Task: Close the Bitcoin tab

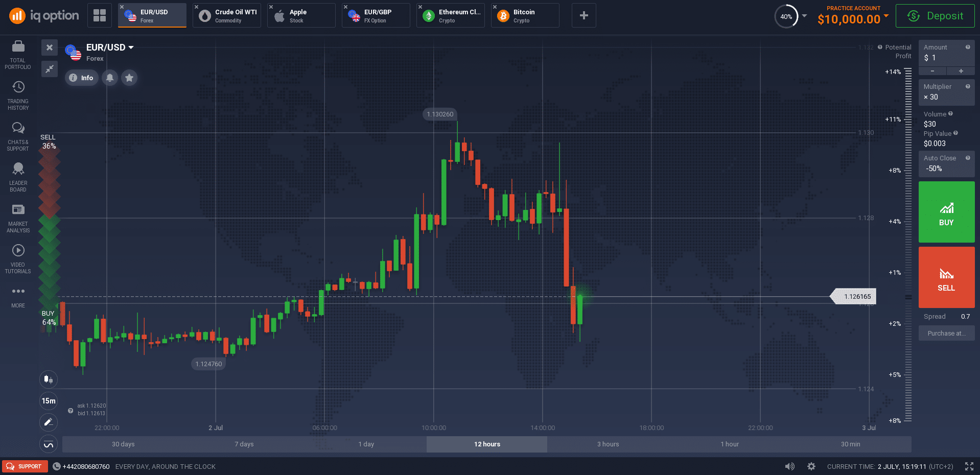Action: point(495,7)
